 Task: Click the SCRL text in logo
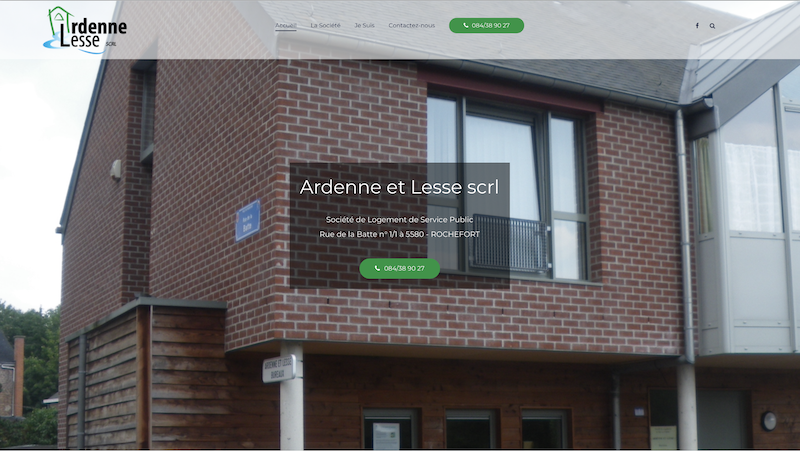pyautogui.click(x=111, y=44)
